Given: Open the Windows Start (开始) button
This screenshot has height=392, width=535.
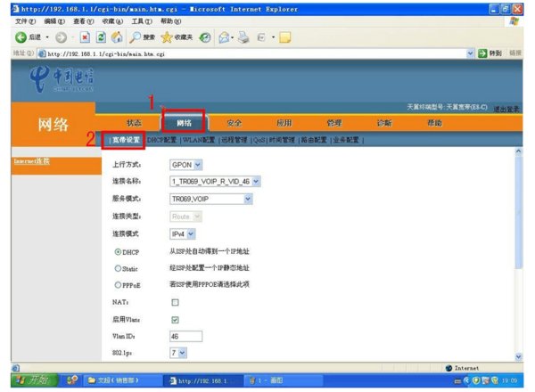Looking at the screenshot, I should 35,380.
